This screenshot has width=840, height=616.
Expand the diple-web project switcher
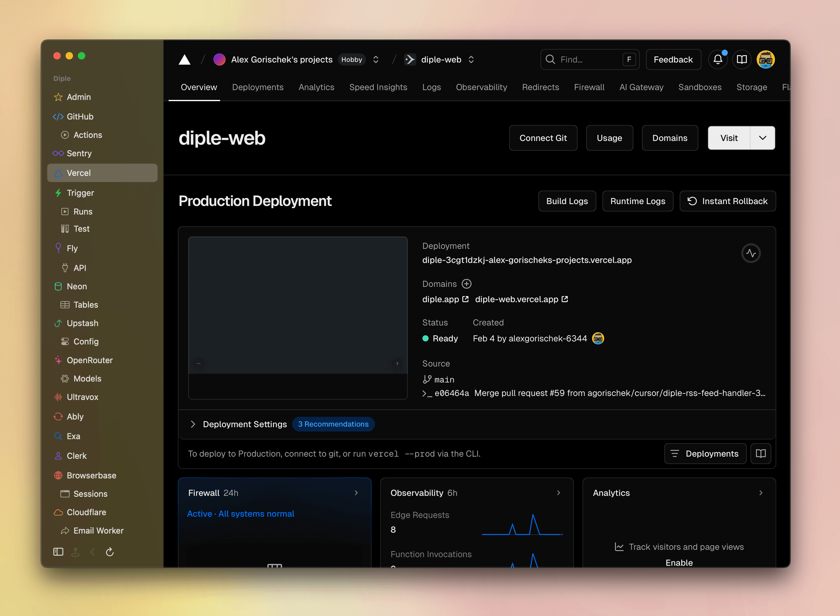pos(471,59)
